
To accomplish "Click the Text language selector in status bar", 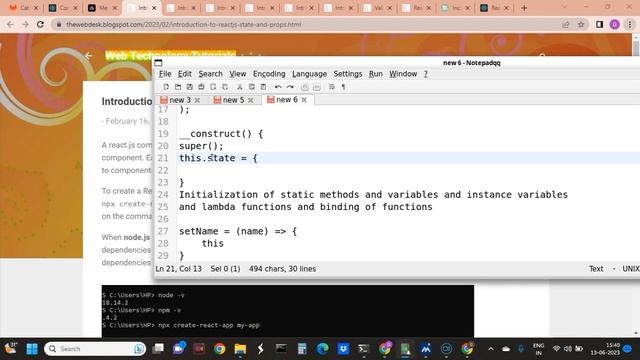I will click(x=596, y=269).
